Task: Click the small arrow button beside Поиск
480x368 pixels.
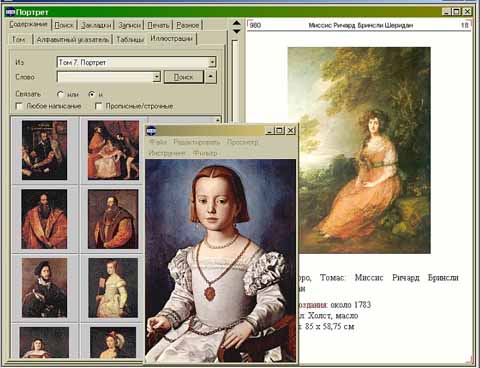Action: [210, 77]
